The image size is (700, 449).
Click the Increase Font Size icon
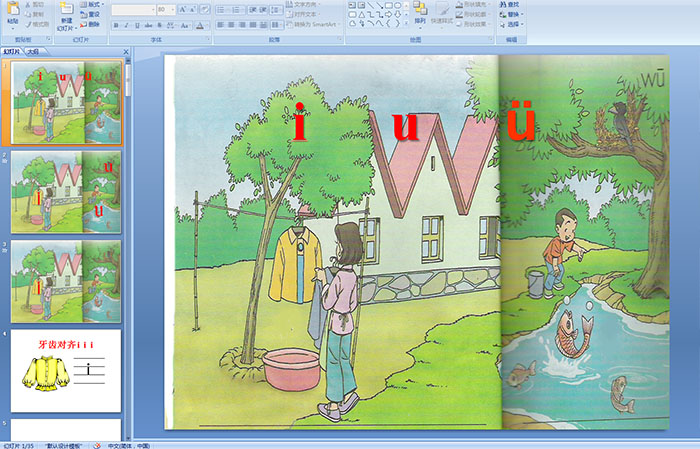tap(181, 9)
